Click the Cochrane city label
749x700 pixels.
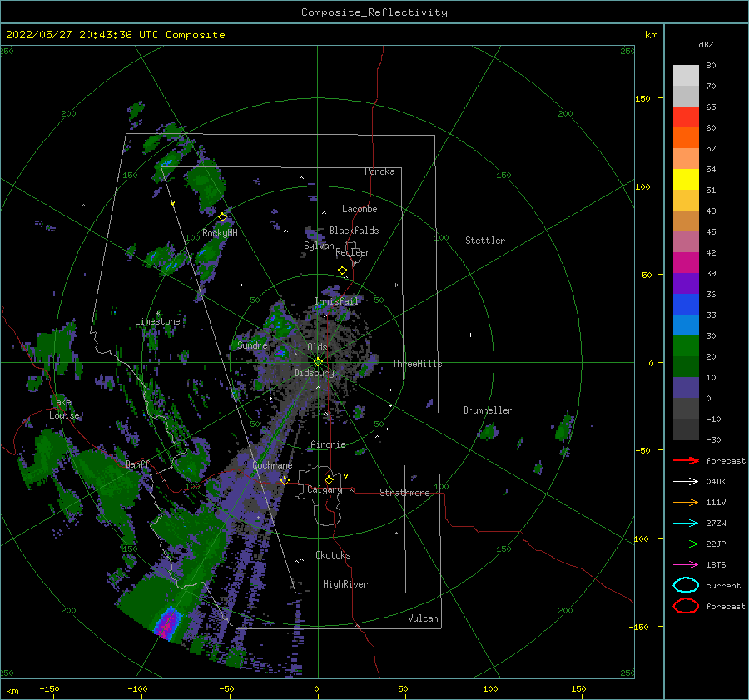(x=272, y=465)
